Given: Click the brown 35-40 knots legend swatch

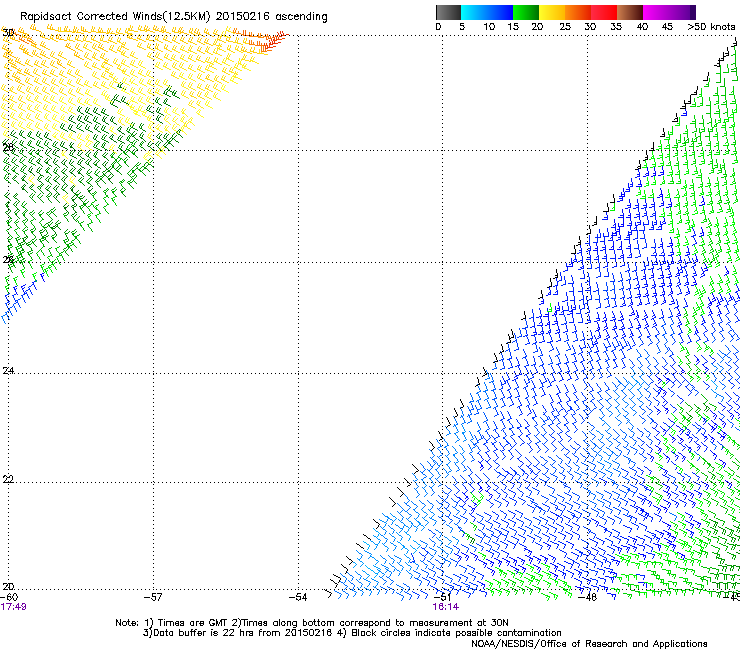Looking at the screenshot, I should (630, 12).
